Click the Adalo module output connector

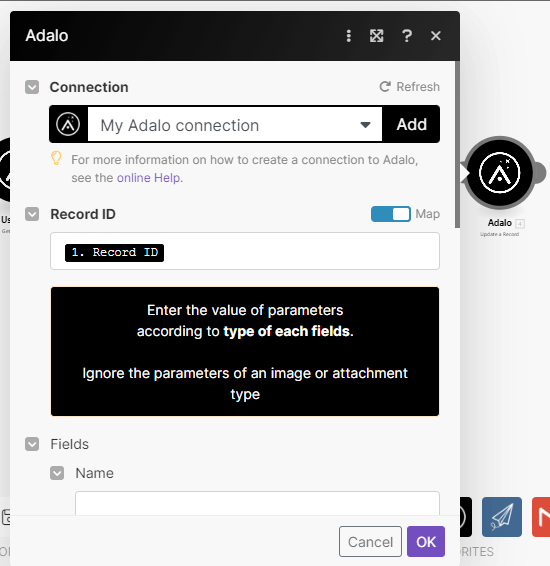tap(540, 173)
